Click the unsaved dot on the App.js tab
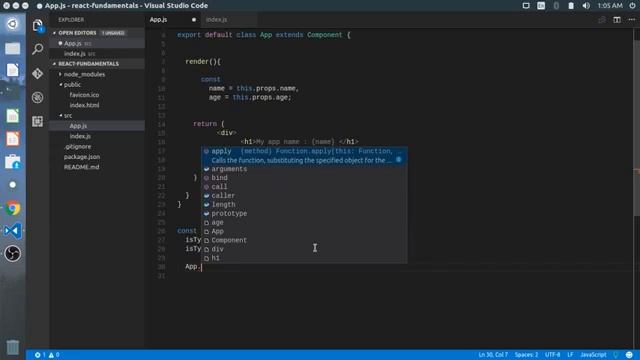640x360 pixels. click(x=194, y=20)
